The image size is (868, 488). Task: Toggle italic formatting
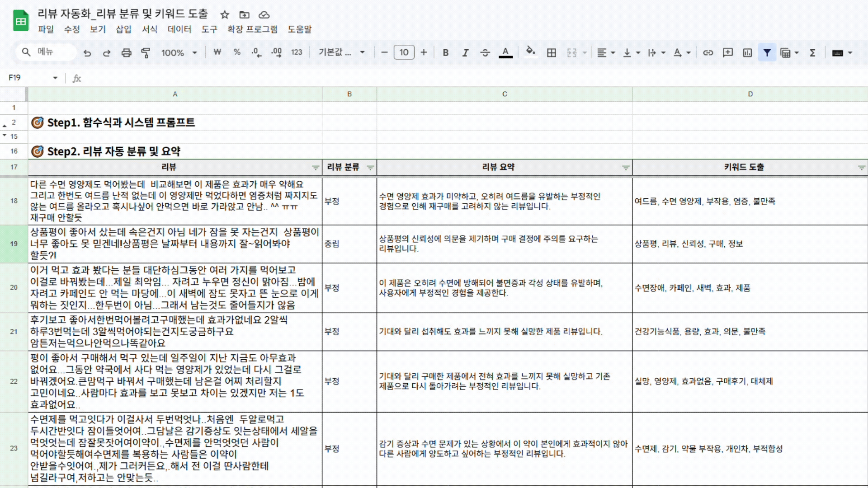(x=465, y=53)
